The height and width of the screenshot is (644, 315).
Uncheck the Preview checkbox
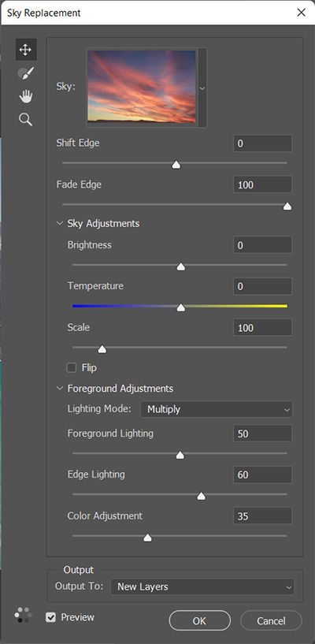pyautogui.click(x=51, y=617)
